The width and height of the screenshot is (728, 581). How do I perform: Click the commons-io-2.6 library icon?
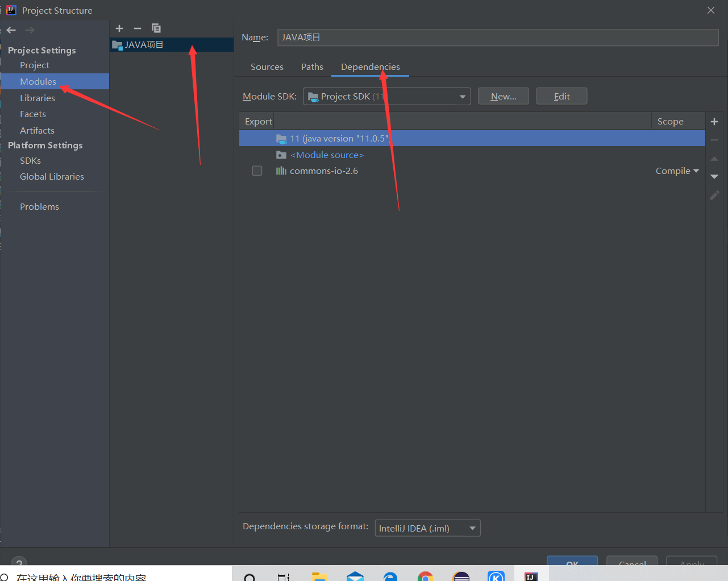click(x=281, y=171)
